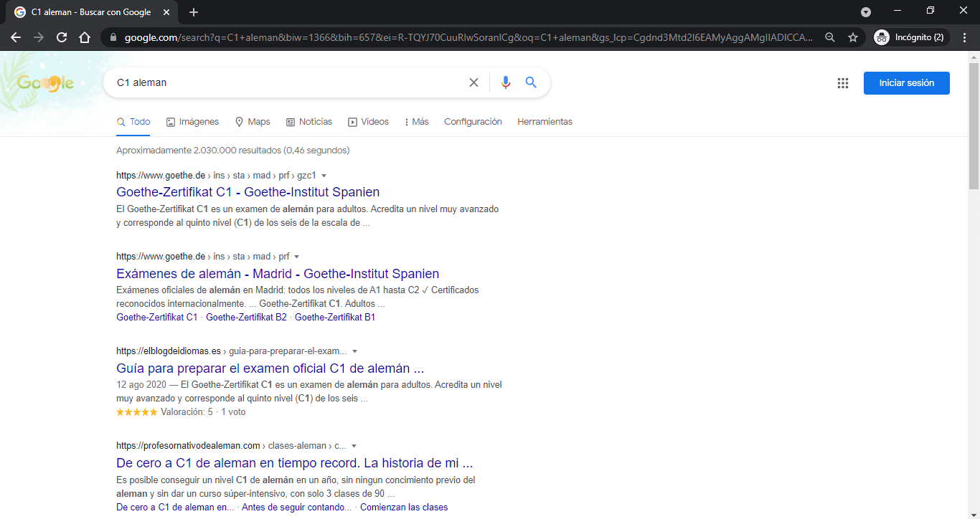The width and height of the screenshot is (980, 519).
Task: Switch to the Maps tab
Action: pos(253,122)
